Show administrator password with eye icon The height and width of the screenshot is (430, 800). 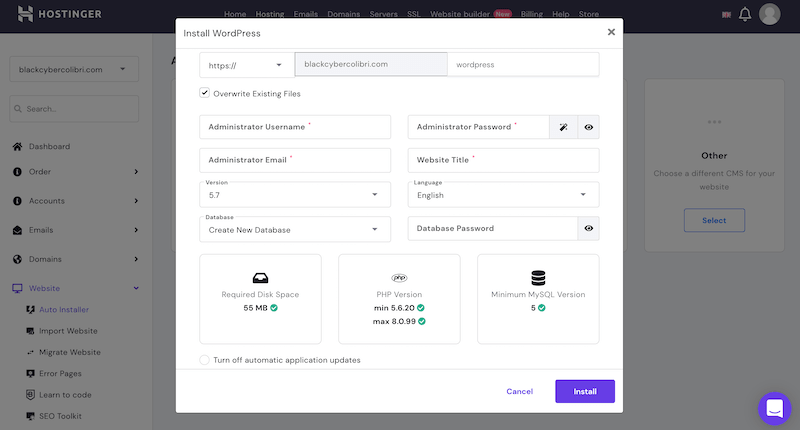pos(588,127)
